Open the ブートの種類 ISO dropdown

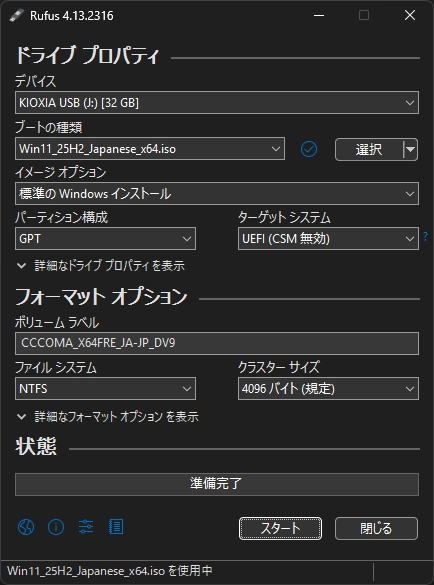150,149
